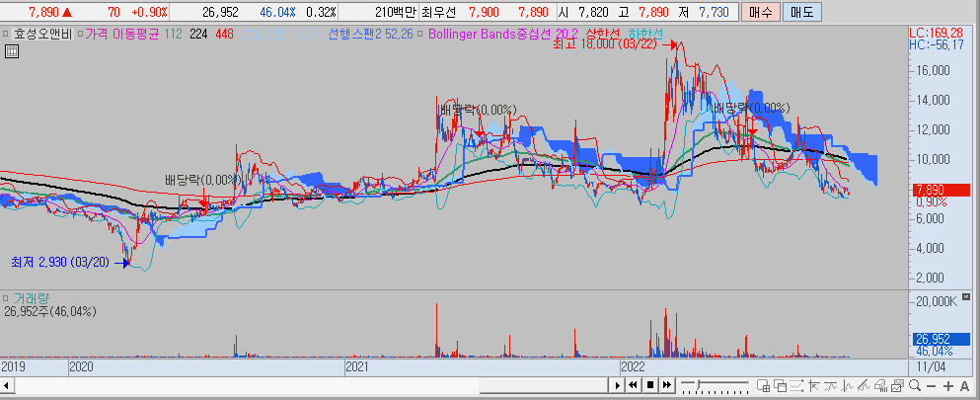Click the 효성오앤비 stock name label
Screen dimensions: 980x400
click(x=41, y=34)
